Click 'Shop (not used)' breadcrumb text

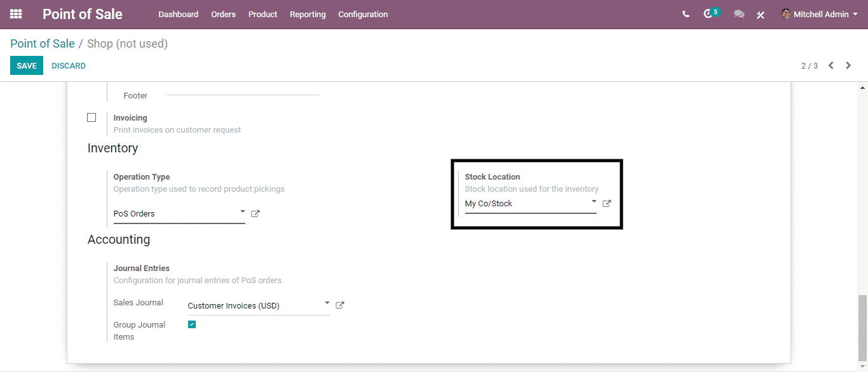[x=127, y=44]
